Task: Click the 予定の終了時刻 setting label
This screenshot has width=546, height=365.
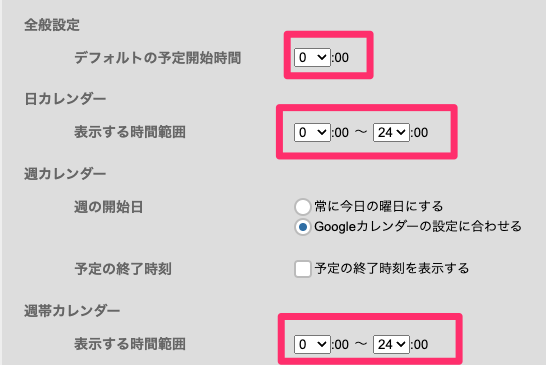Action: pyautogui.click(x=123, y=269)
